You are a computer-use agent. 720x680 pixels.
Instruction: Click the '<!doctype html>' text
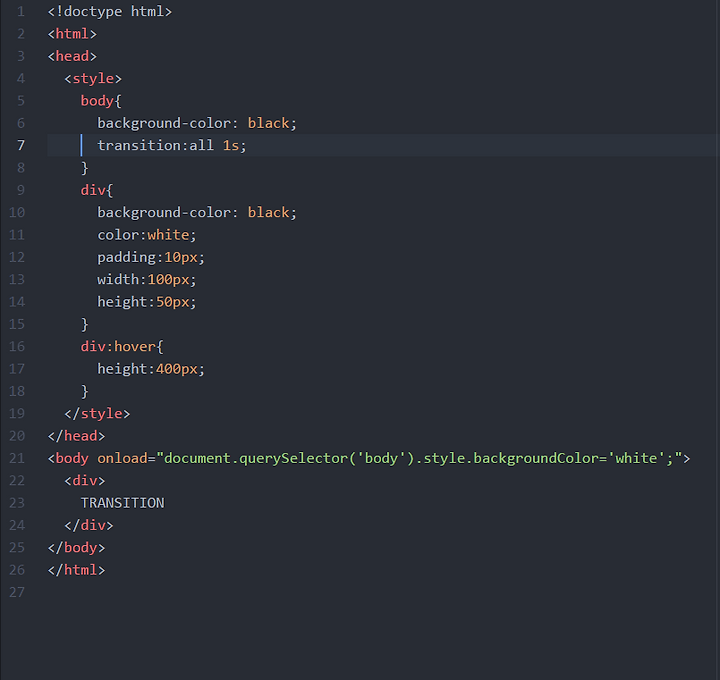point(110,11)
